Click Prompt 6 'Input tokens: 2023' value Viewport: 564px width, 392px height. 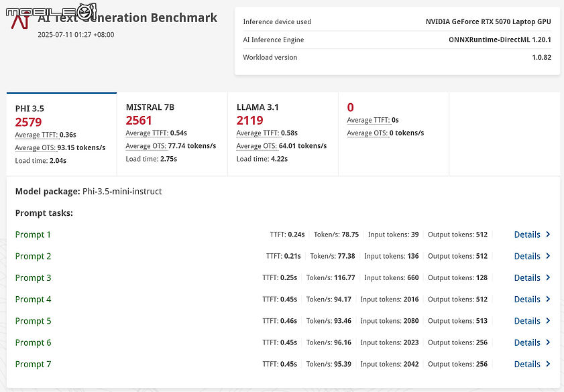pos(390,342)
